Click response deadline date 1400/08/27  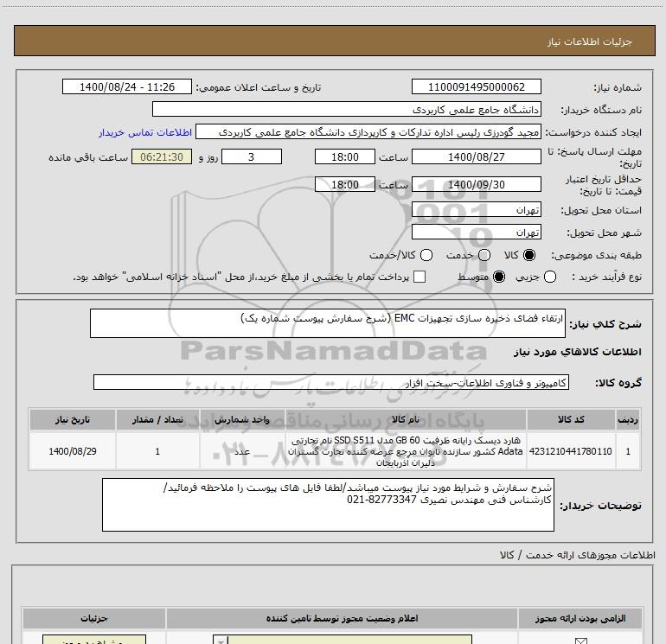coord(476,156)
